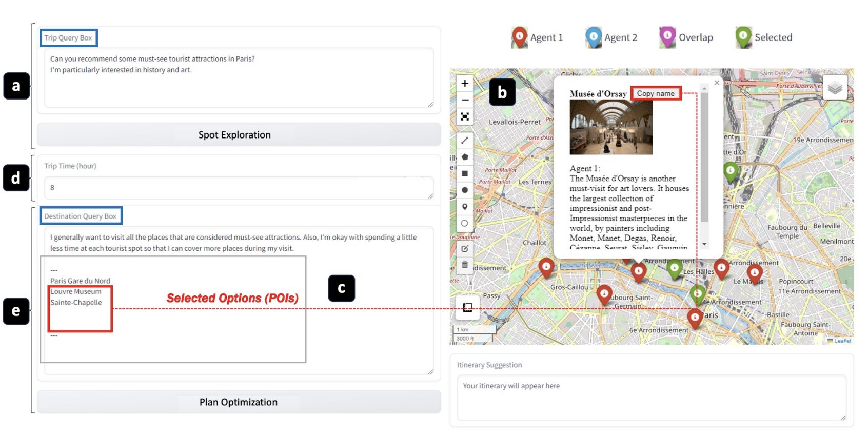The height and width of the screenshot is (435, 868).
Task: Click the Musée d'Orsay photo thumbnail
Action: (611, 127)
